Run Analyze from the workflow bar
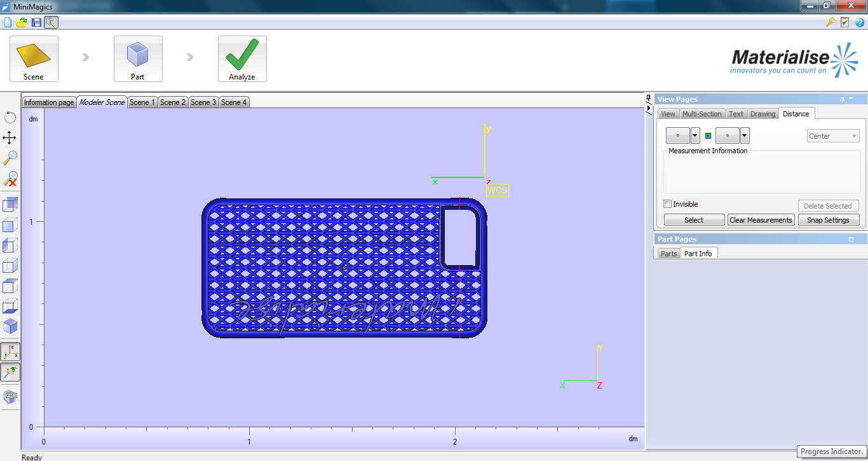Viewport: 868px width, 461px height. pyautogui.click(x=242, y=58)
